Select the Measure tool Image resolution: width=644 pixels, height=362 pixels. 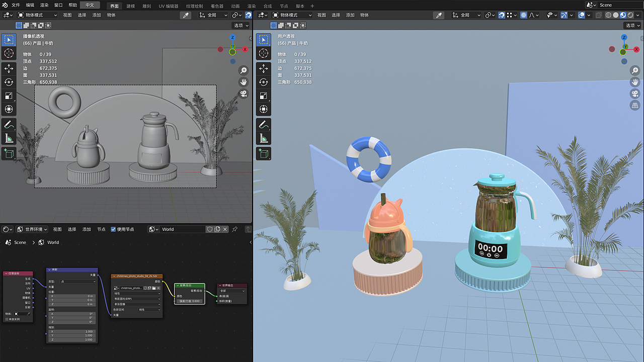click(9, 139)
